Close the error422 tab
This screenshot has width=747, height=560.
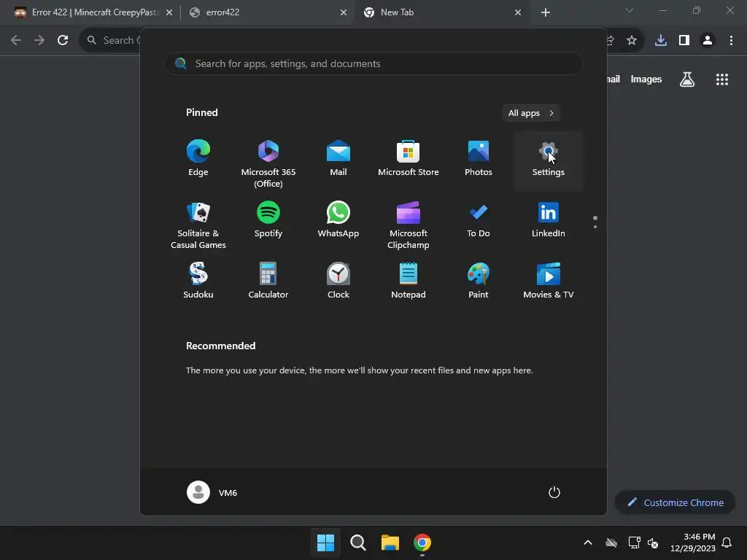click(344, 12)
